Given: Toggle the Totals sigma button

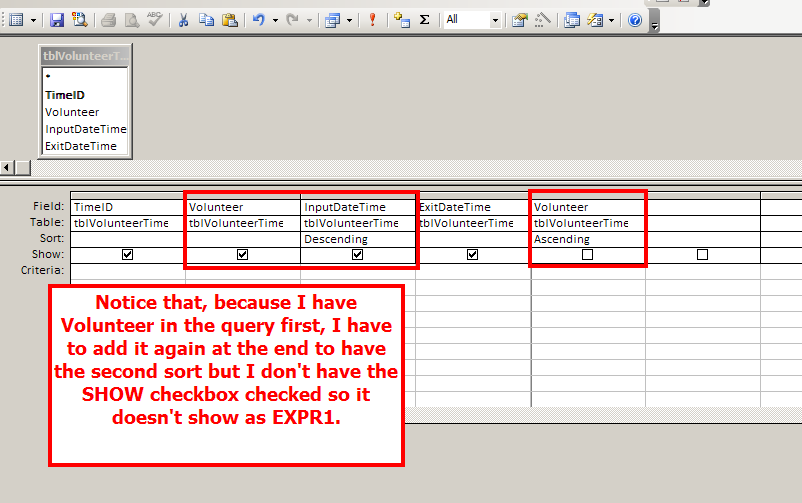Looking at the screenshot, I should point(425,20).
